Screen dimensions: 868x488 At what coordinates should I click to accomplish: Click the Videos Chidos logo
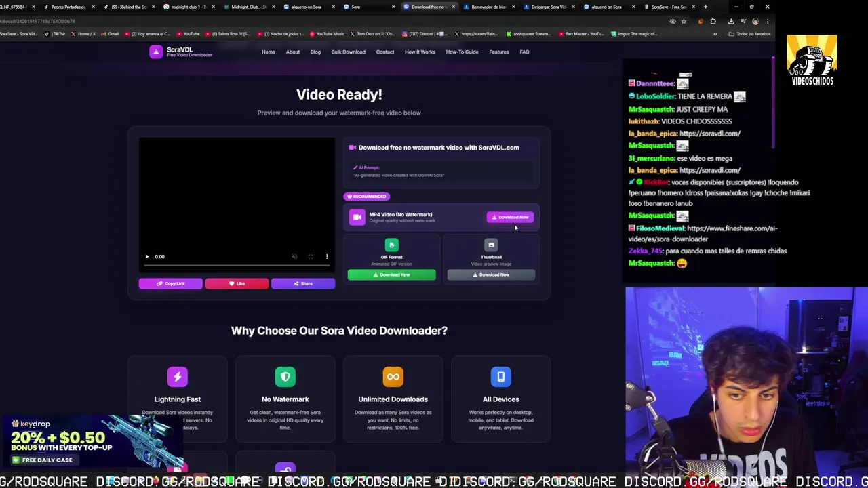812,60
